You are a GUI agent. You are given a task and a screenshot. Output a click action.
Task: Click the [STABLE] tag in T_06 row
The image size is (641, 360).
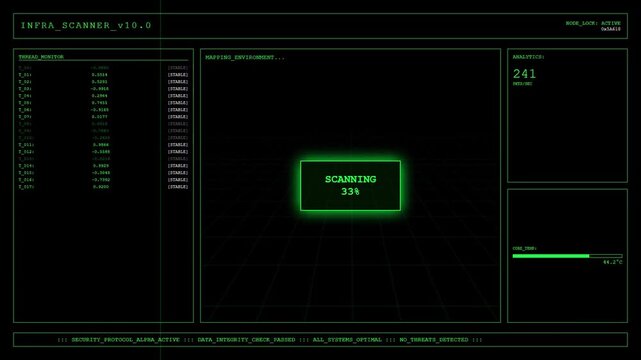coord(178,110)
